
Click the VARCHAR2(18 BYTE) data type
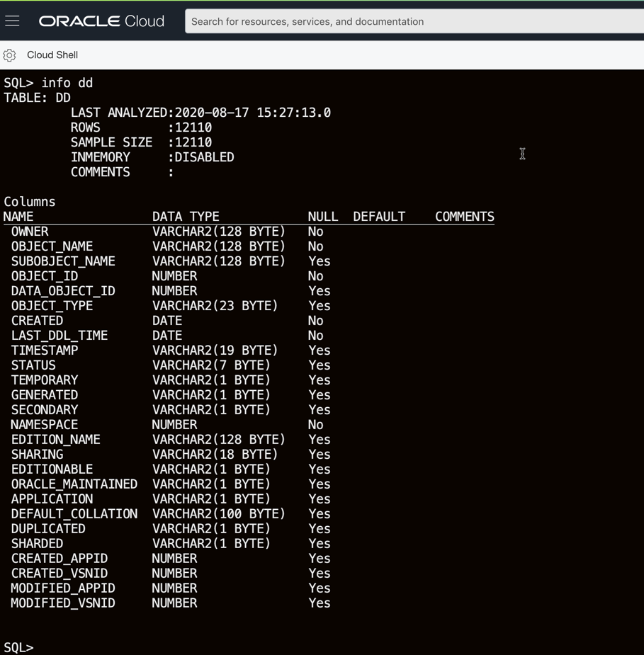215,454
